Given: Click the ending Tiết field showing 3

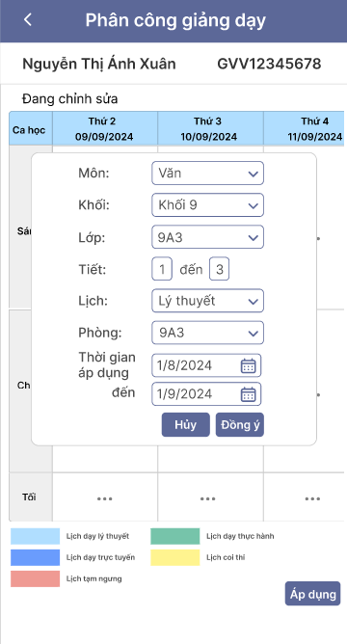Looking at the screenshot, I should click(220, 269).
